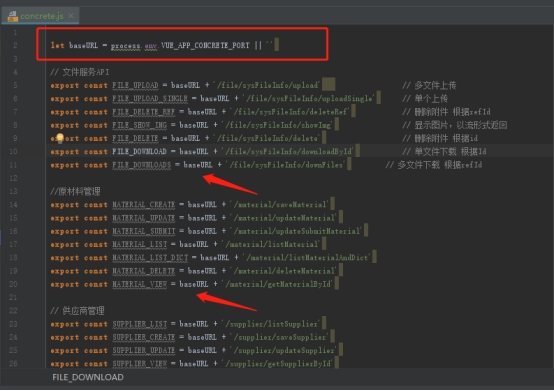Click the SUPPLIER_UPDATE constant name
The image size is (554, 391).
[x=143, y=351]
